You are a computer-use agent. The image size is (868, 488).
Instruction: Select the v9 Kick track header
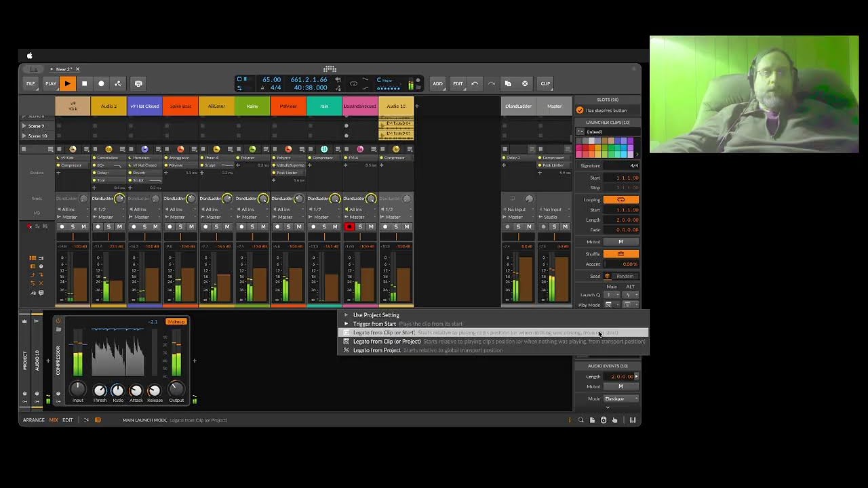(73, 106)
